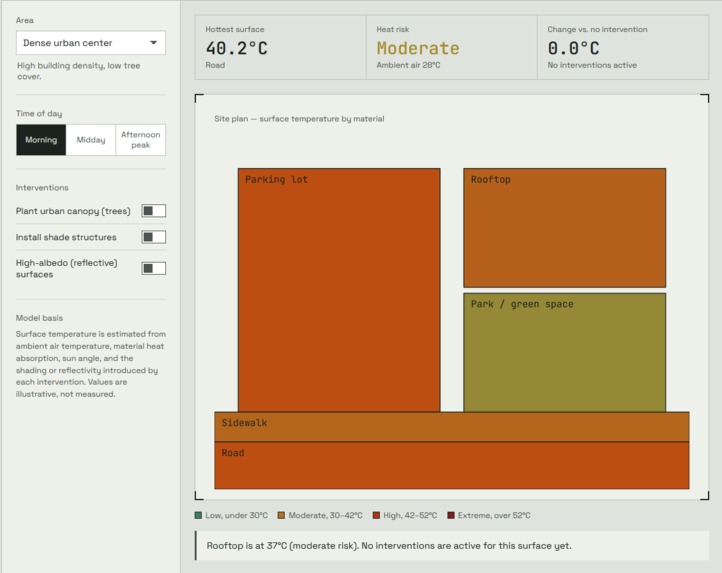Click the 'Time of day' label
The width and height of the screenshot is (722, 573).
coord(39,113)
